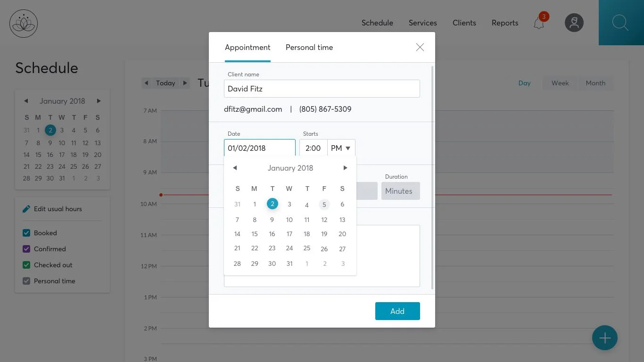The image size is (644, 362).
Task: Pick day 17 in the date picker
Action: pos(289,234)
